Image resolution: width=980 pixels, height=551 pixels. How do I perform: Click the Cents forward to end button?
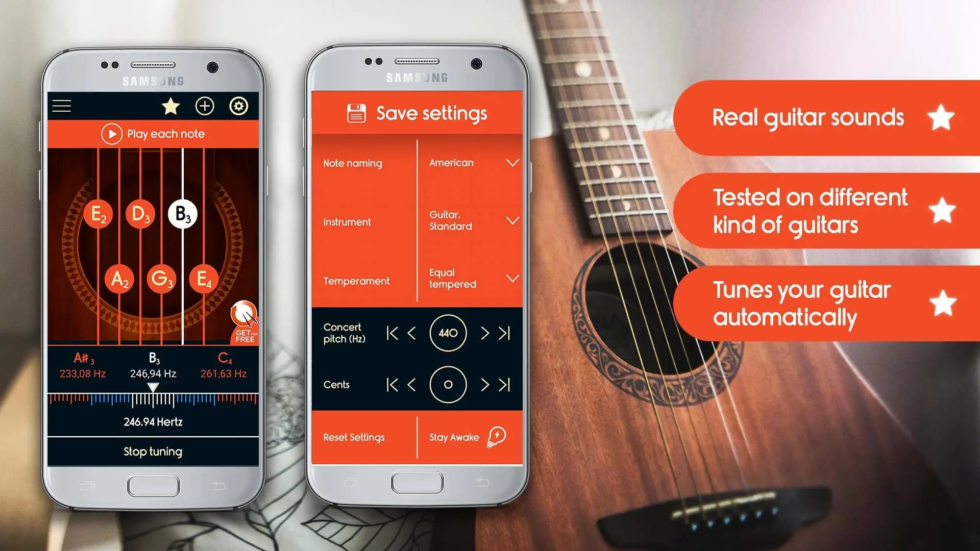point(505,385)
